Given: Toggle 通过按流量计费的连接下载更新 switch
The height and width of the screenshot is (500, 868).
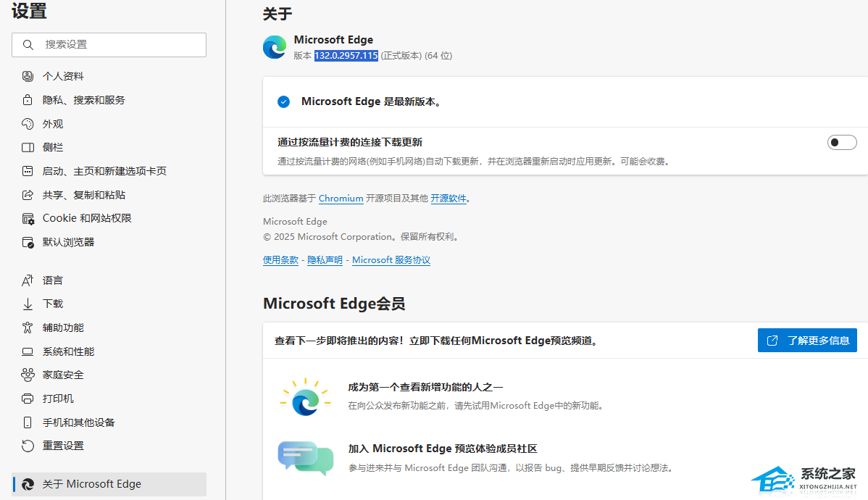Looking at the screenshot, I should pos(842,142).
